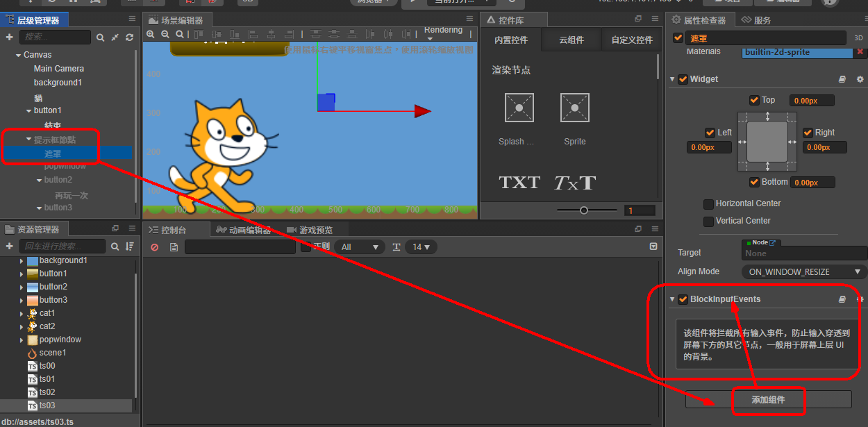Open the console log type All dropdown
The width and height of the screenshot is (868, 427).
click(x=360, y=247)
